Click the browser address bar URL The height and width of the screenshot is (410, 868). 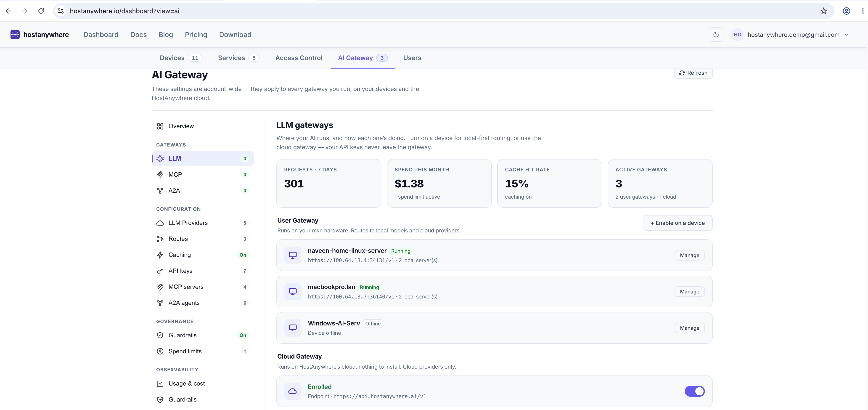[x=124, y=11]
